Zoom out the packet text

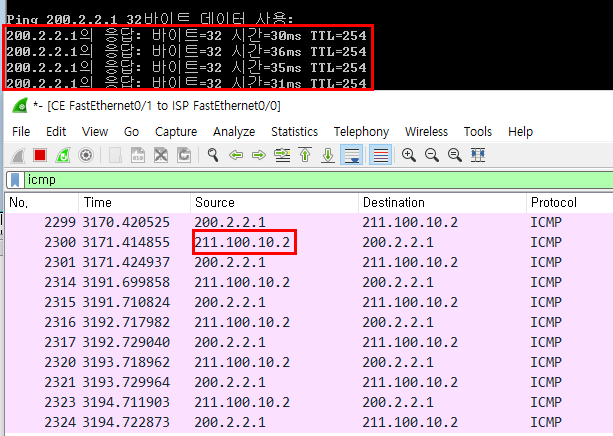point(432,155)
